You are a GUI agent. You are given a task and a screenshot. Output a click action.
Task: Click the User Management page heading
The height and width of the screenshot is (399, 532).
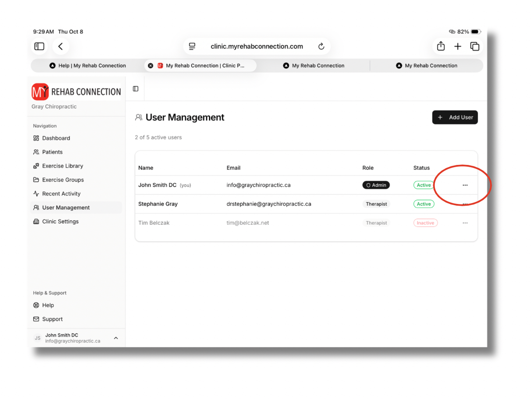pyautogui.click(x=185, y=117)
